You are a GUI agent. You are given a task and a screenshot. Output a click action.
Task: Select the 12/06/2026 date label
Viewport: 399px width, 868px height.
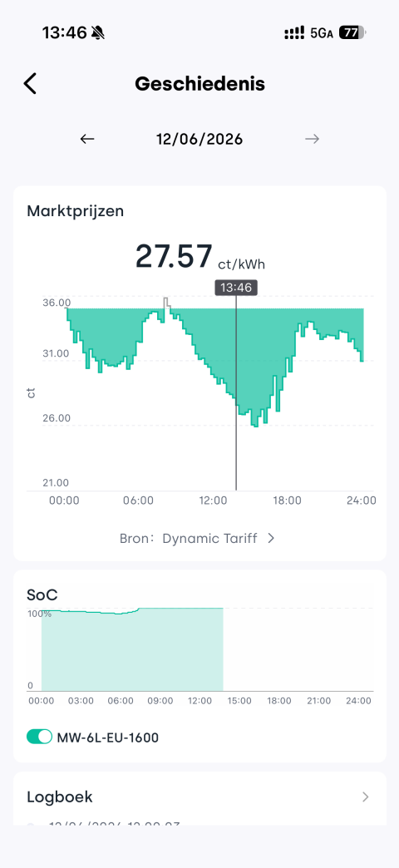click(199, 139)
